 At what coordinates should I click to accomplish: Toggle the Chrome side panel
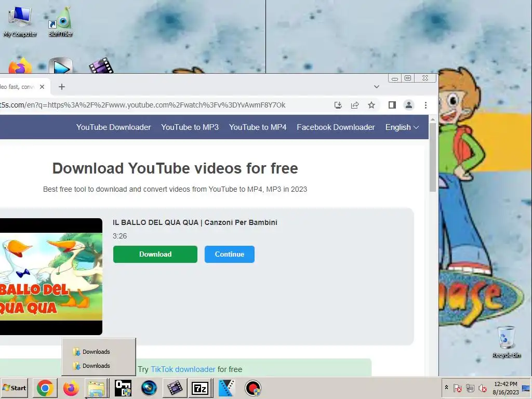[392, 105]
